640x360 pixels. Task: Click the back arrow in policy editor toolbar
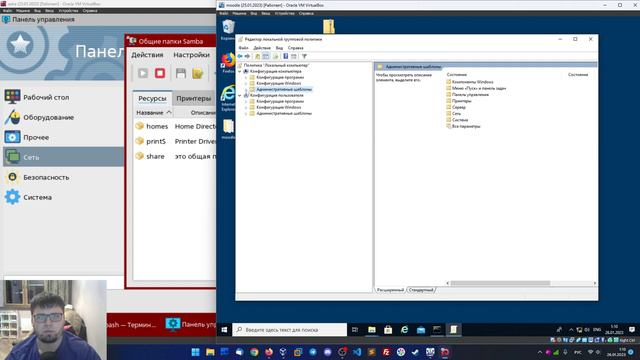pos(240,56)
